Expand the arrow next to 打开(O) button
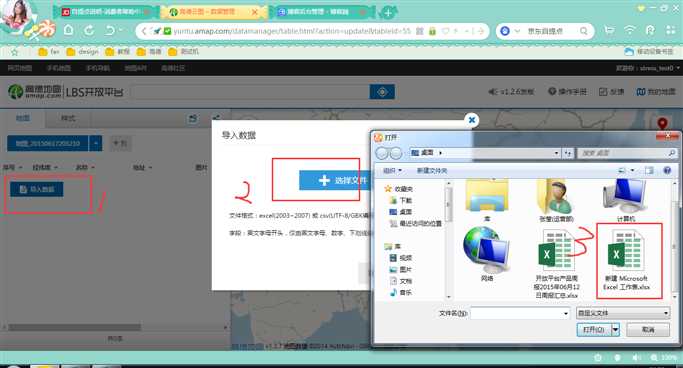Screen dimensions: 683x368 (615, 330)
